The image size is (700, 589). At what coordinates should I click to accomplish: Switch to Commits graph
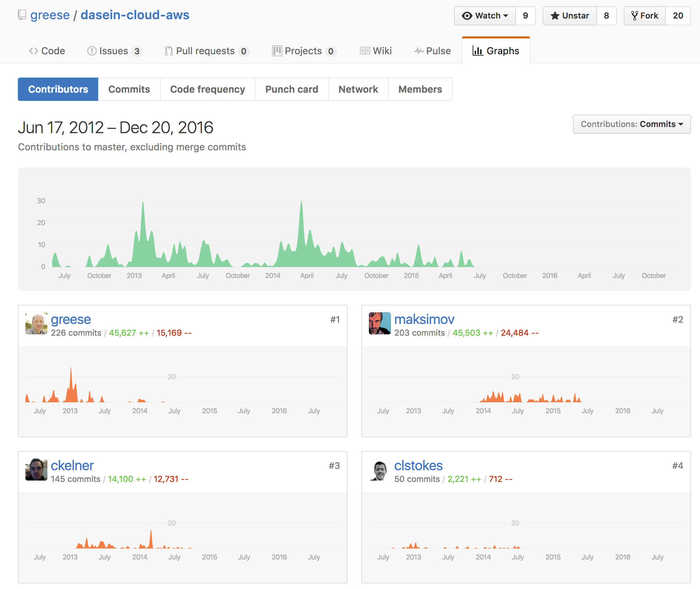[x=129, y=89]
